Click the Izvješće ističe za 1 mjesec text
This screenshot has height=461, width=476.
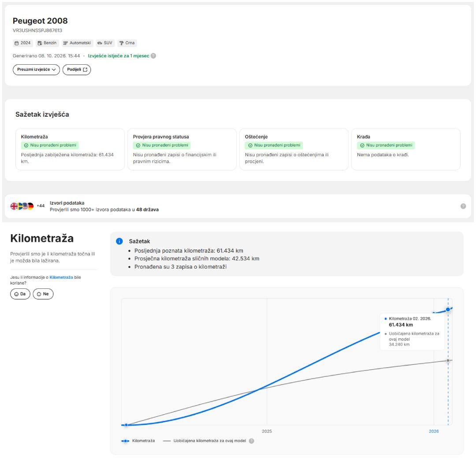tap(119, 56)
